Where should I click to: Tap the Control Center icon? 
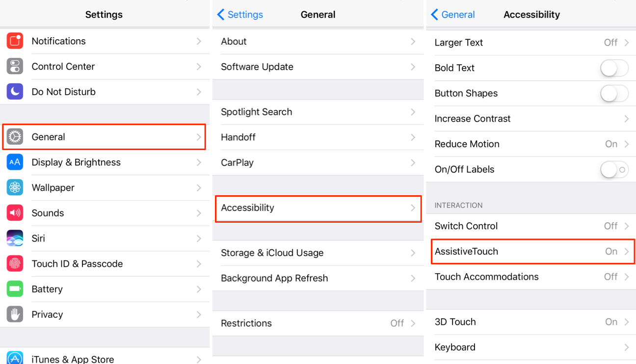coord(15,67)
